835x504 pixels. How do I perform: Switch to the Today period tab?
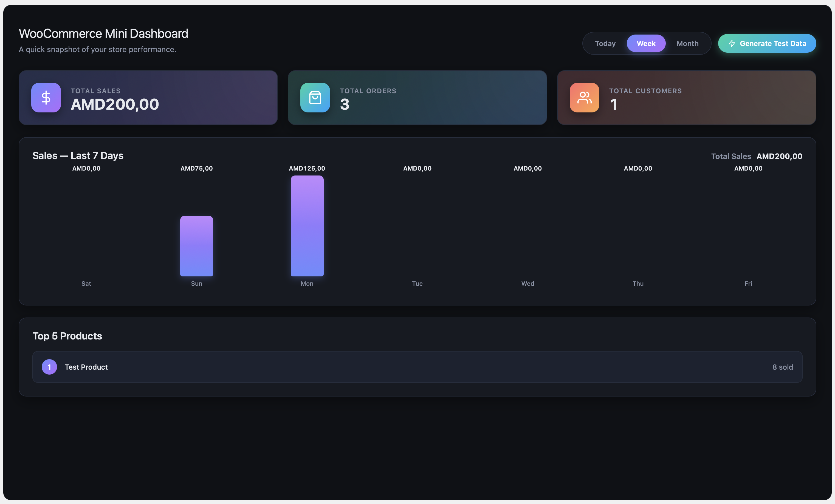tap(605, 43)
